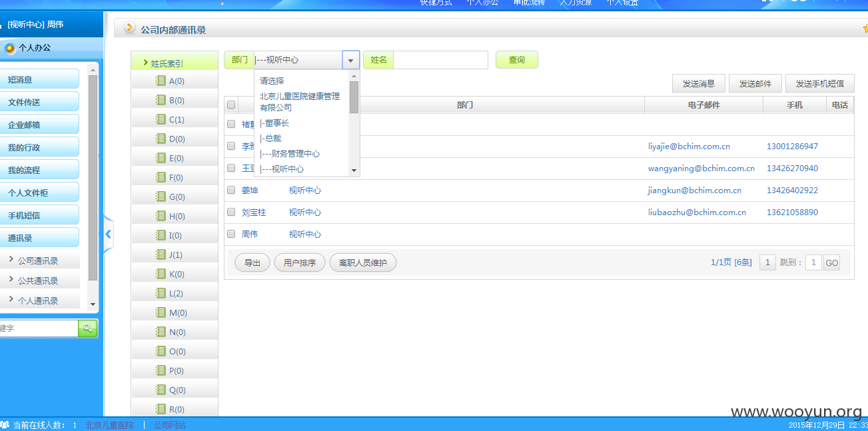
Task: Open the E(0) surname index notebook icon
Action: 160,158
